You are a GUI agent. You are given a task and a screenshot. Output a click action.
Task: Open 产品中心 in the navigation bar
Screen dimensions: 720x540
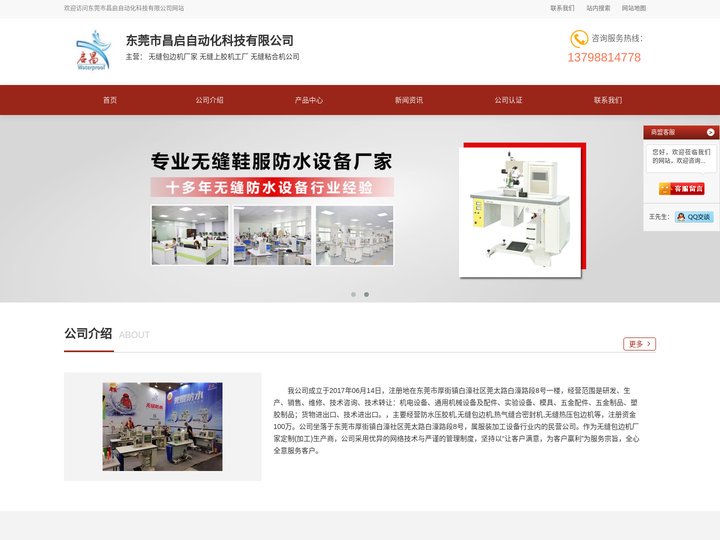pyautogui.click(x=309, y=100)
